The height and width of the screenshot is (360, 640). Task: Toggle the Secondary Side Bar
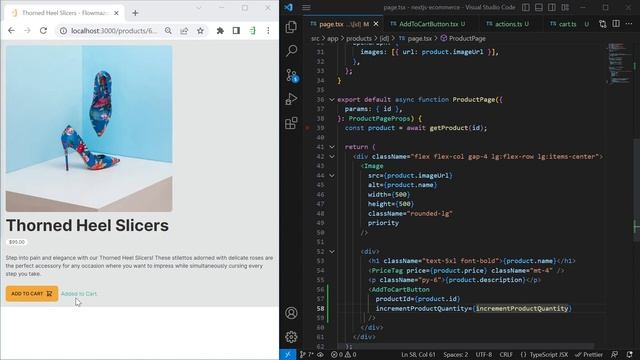[552, 7]
